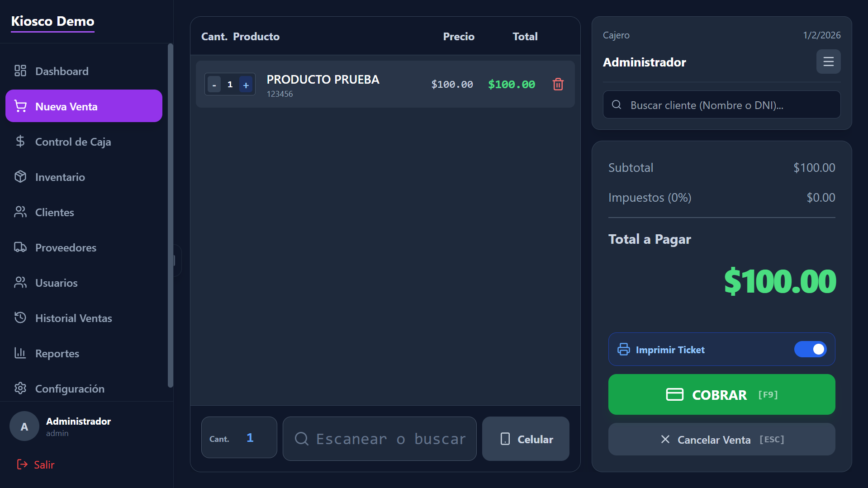The width and height of the screenshot is (868, 488).
Task: Decrease quantity using the minus button
Action: coord(214,84)
